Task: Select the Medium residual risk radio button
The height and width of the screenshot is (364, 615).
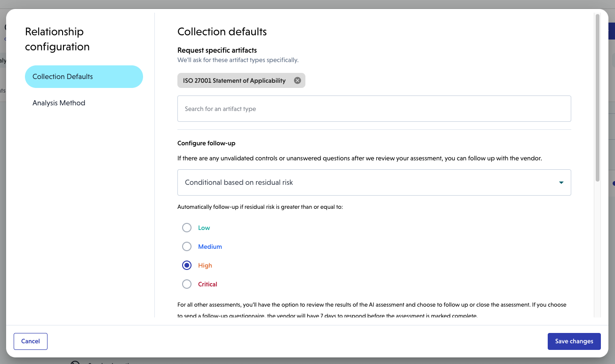Action: 187,246
